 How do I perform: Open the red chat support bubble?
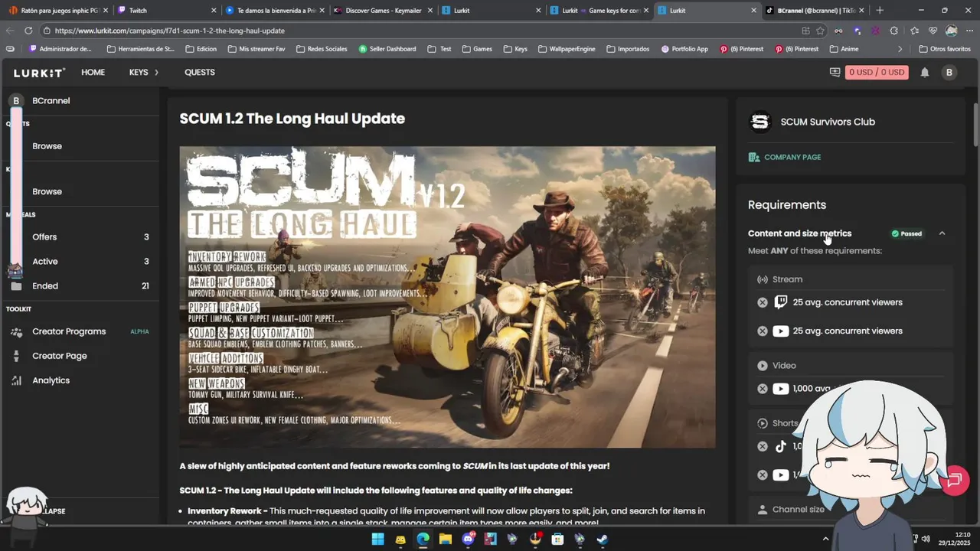click(x=954, y=480)
